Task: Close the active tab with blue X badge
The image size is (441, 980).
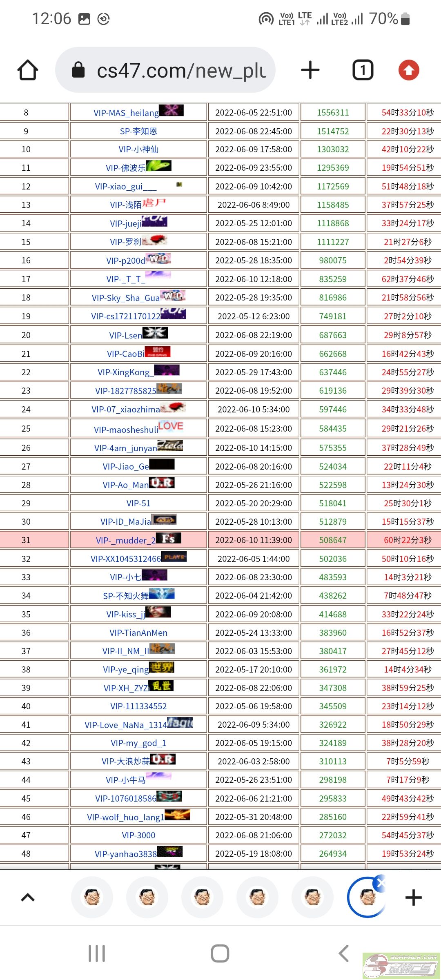Action: (x=381, y=883)
